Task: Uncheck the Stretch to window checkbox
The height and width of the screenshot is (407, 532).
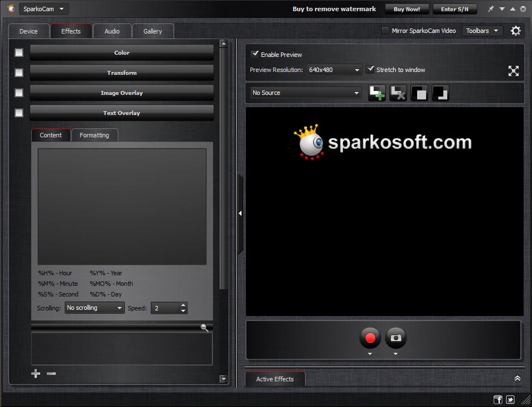Action: pos(370,69)
